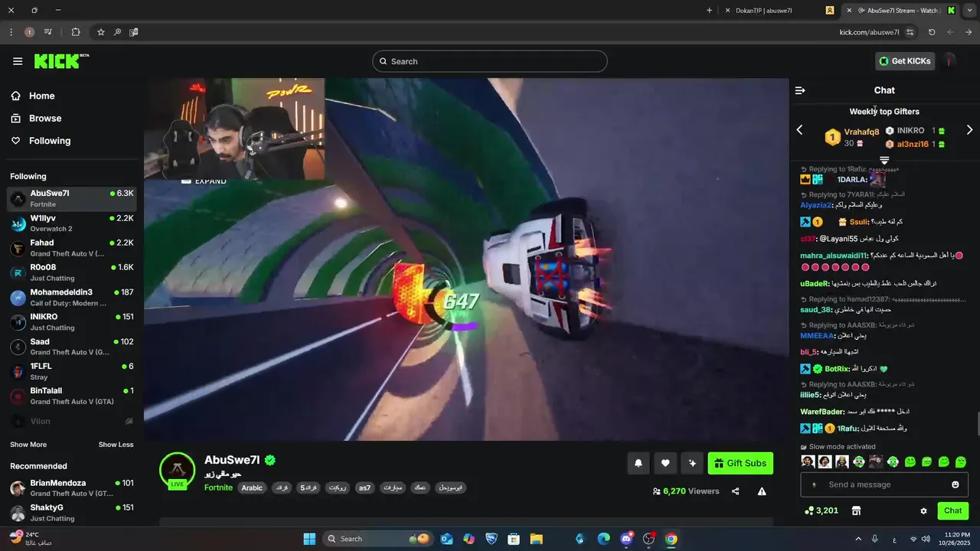
Task: Click the Fortnite category link
Action: (218, 487)
